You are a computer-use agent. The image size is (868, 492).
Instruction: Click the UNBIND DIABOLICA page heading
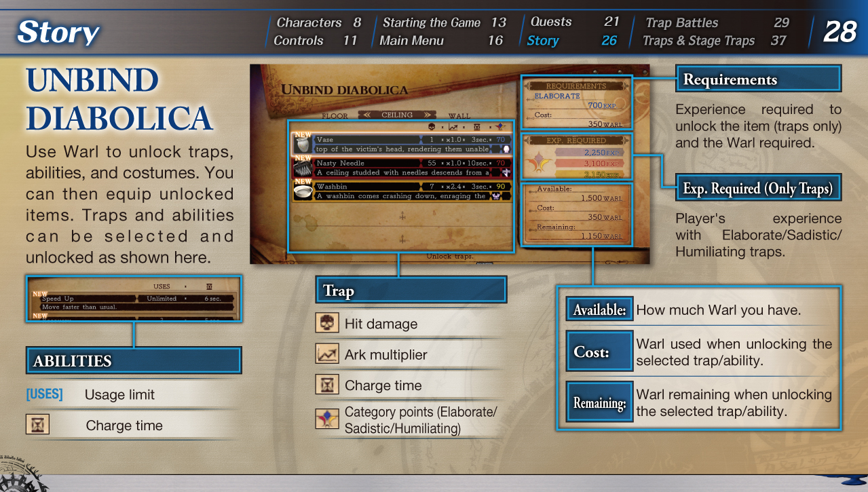point(119,100)
